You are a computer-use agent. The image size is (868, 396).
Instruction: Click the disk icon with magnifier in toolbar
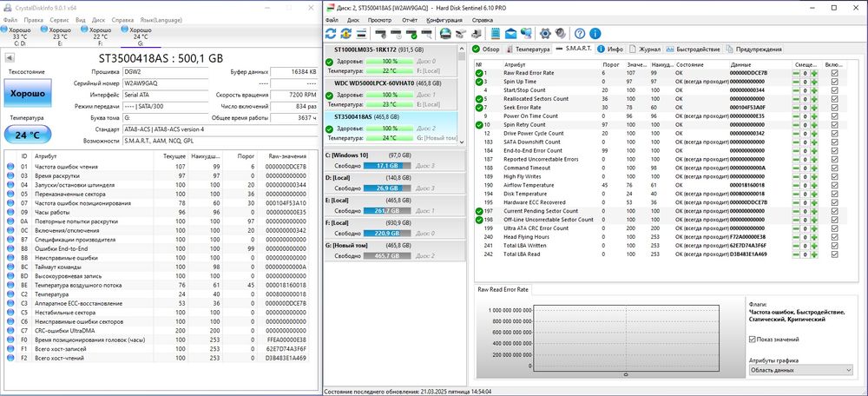point(426,33)
